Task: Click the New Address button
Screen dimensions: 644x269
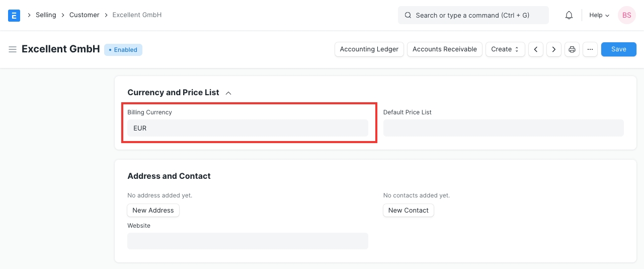Action: [153, 211]
